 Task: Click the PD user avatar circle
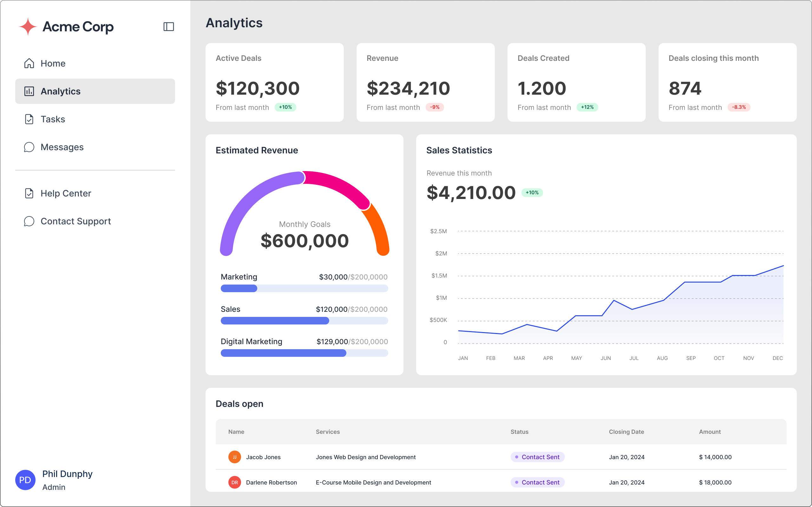tap(25, 480)
